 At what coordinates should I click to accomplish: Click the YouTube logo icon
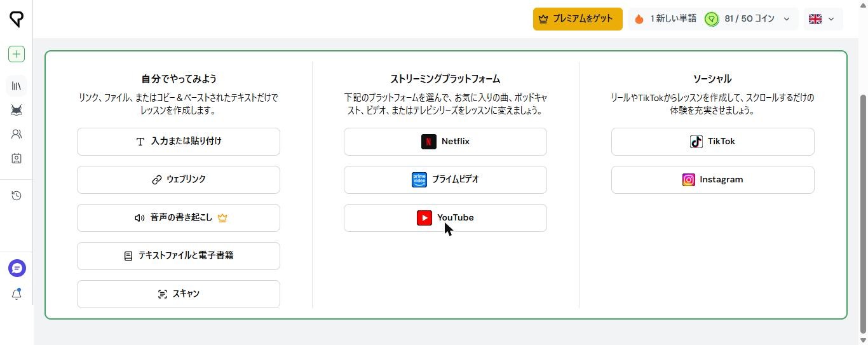[424, 218]
